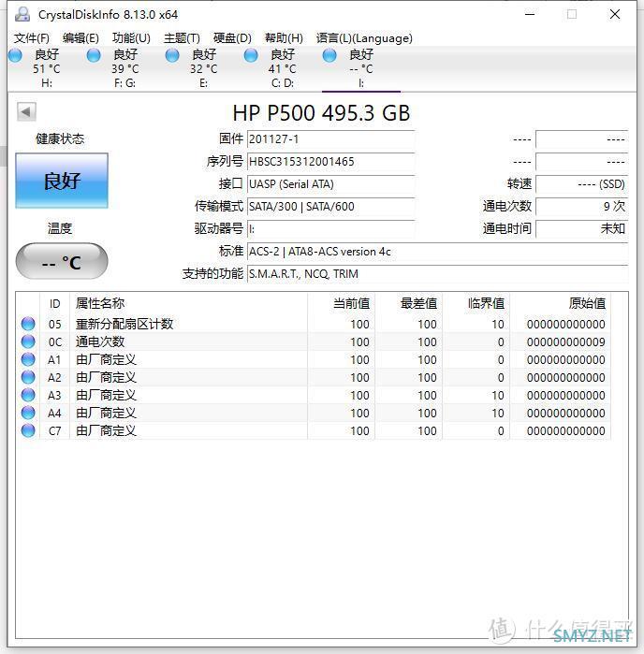Select the 重新分配扇区计数 attribute row
Viewport: 644px width, 654px height.
[x=314, y=324]
